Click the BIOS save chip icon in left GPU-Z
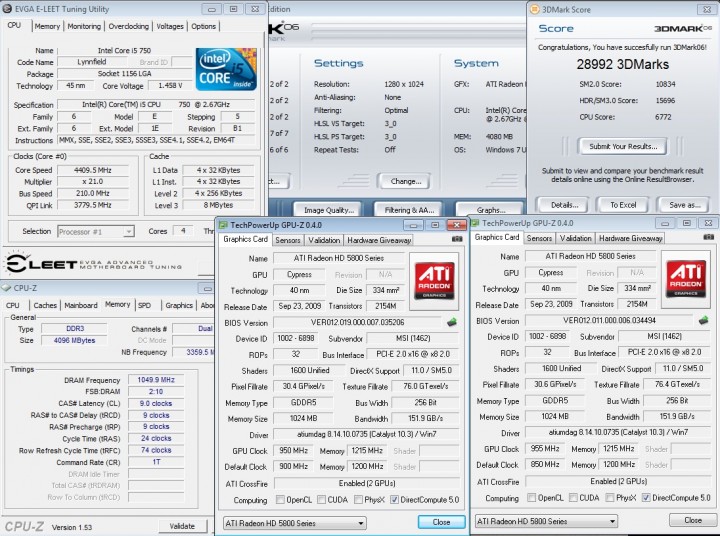720x536 pixels. pos(452,322)
